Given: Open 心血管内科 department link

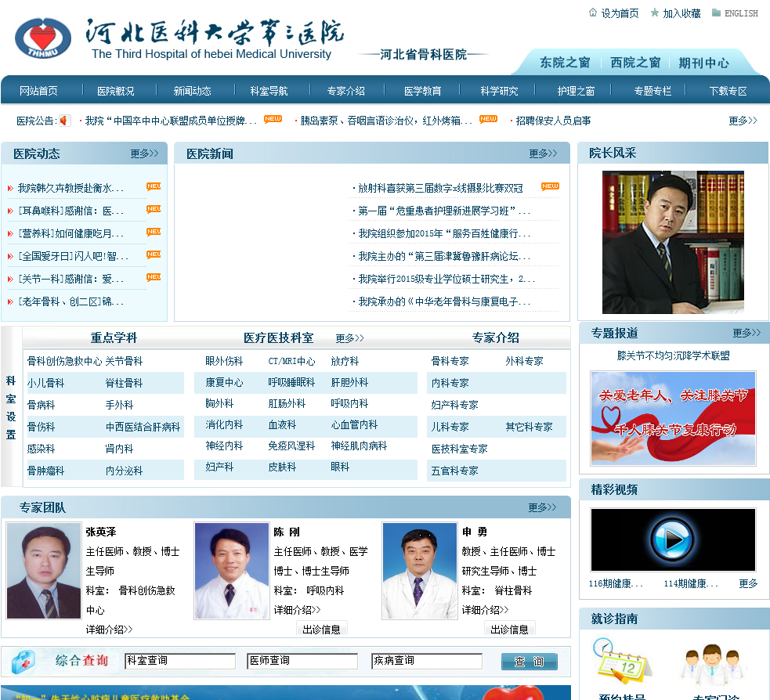Looking at the screenshot, I should click(354, 424).
